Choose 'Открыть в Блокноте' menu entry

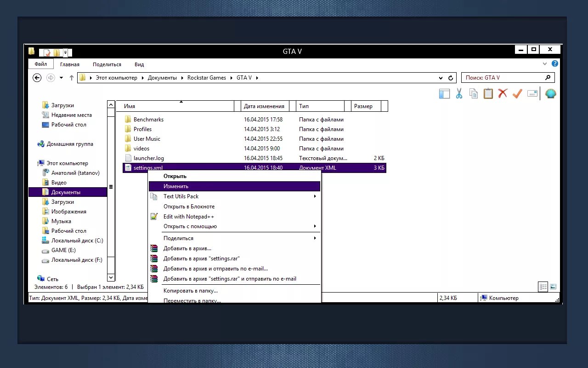(x=234, y=207)
